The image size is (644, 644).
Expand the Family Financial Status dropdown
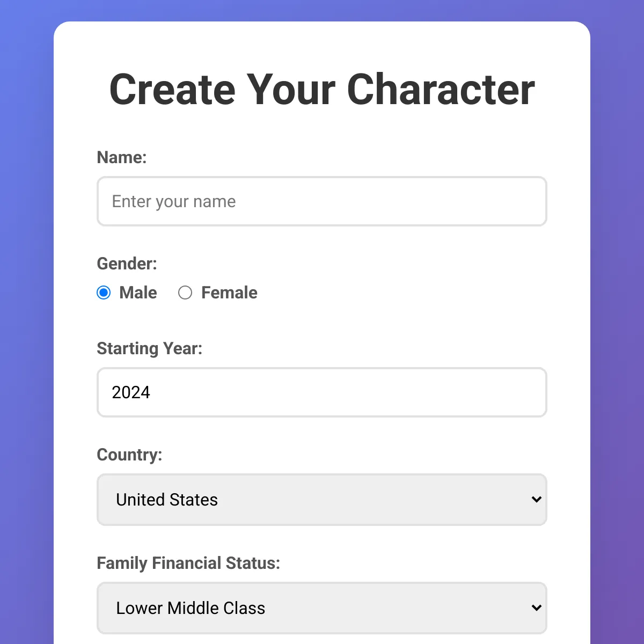pos(322,608)
